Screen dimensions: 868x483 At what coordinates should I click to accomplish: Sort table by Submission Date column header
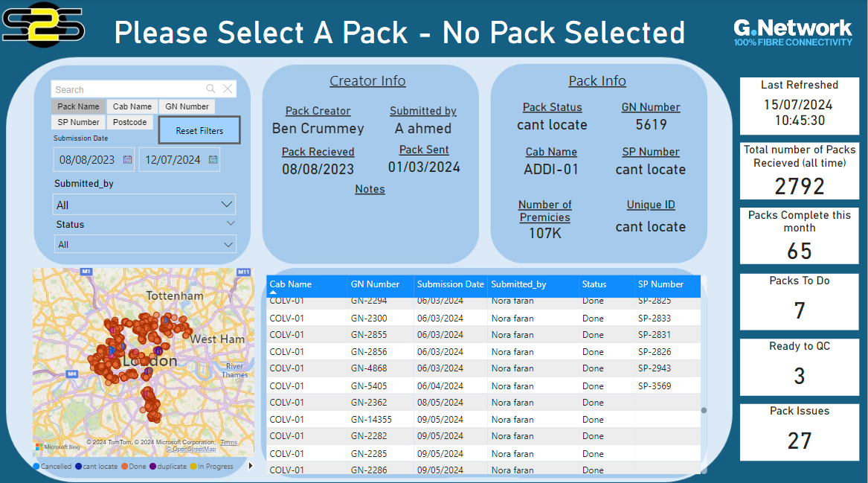point(450,284)
